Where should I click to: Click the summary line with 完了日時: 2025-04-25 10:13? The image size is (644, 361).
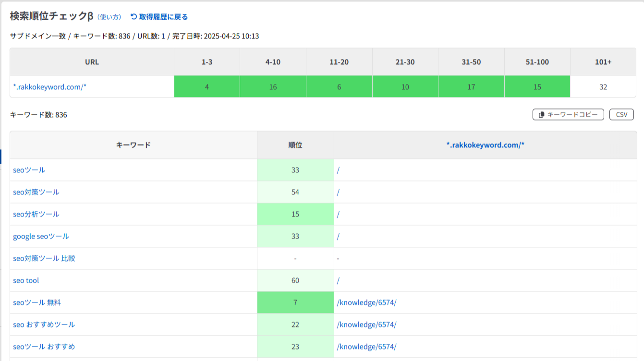(134, 36)
